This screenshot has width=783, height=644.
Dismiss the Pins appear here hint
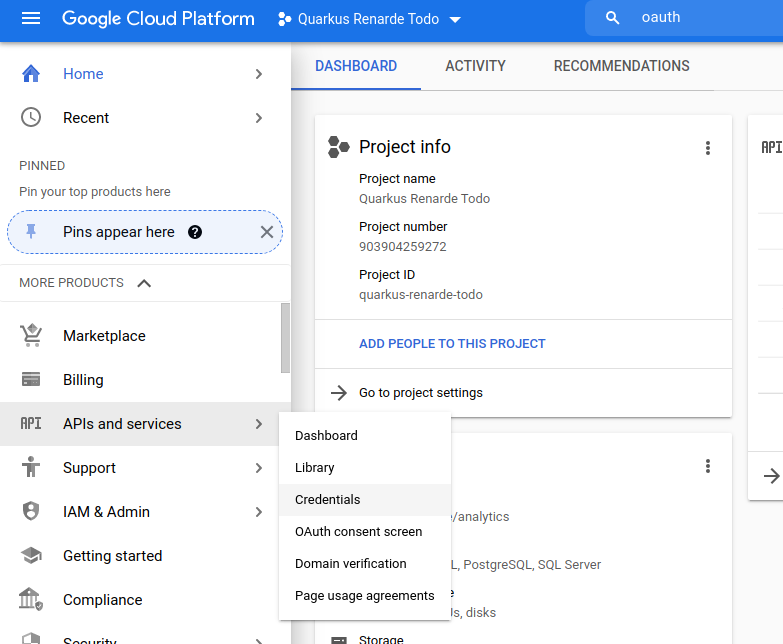[267, 232]
